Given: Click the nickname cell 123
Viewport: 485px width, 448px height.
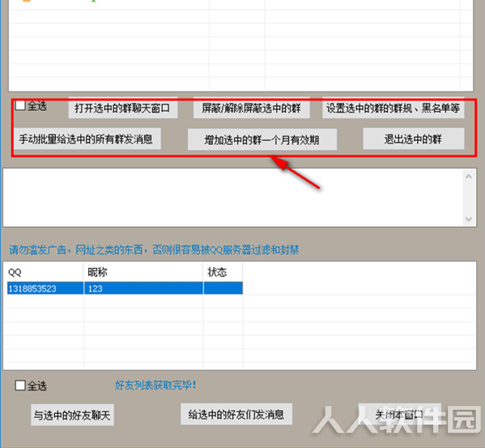Looking at the screenshot, I should coord(143,288).
